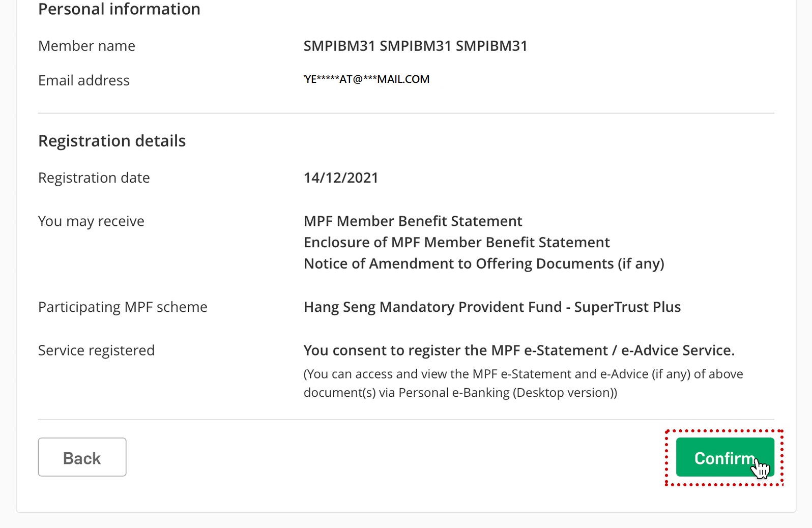Image resolution: width=812 pixels, height=528 pixels.
Task: Click Enclosure of MPF Member Benefit Statement
Action: (456, 243)
